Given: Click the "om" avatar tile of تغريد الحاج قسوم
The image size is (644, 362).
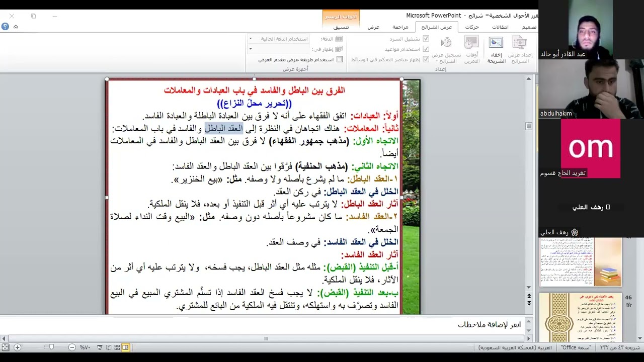Looking at the screenshot, I should coord(591,148).
